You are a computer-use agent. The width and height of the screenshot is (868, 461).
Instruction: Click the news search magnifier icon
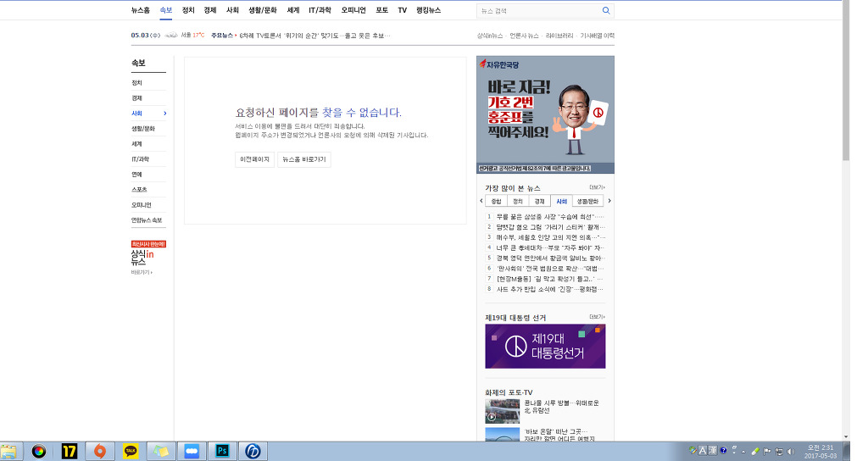[x=606, y=10]
